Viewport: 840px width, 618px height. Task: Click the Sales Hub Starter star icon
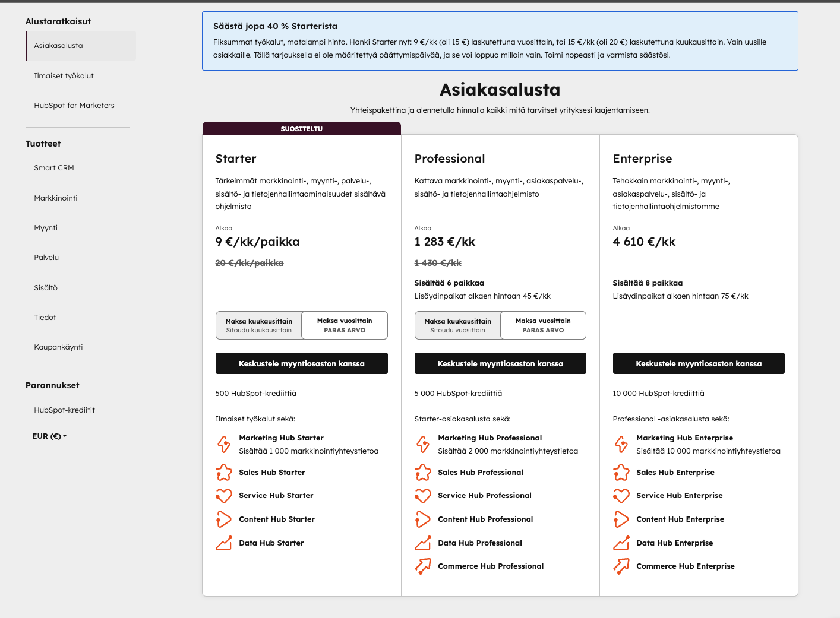click(223, 473)
